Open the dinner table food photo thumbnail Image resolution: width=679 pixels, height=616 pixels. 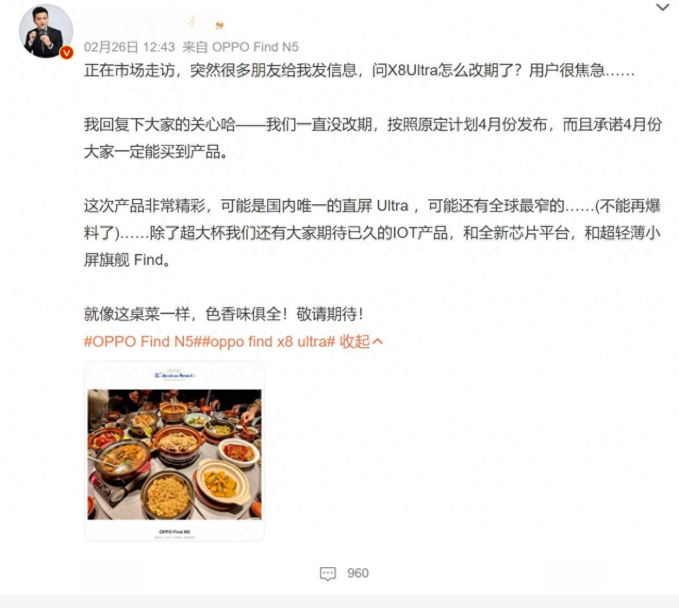tap(174, 451)
